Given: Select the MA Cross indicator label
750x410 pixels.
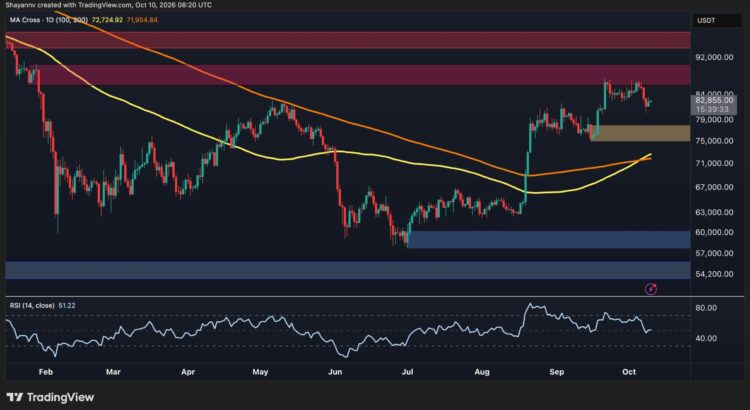Looking at the screenshot, I should pyautogui.click(x=48, y=20).
